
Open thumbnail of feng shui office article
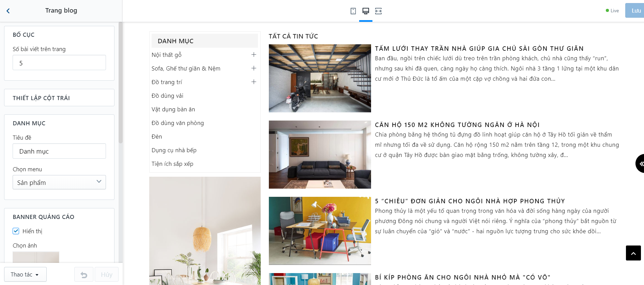(320, 231)
